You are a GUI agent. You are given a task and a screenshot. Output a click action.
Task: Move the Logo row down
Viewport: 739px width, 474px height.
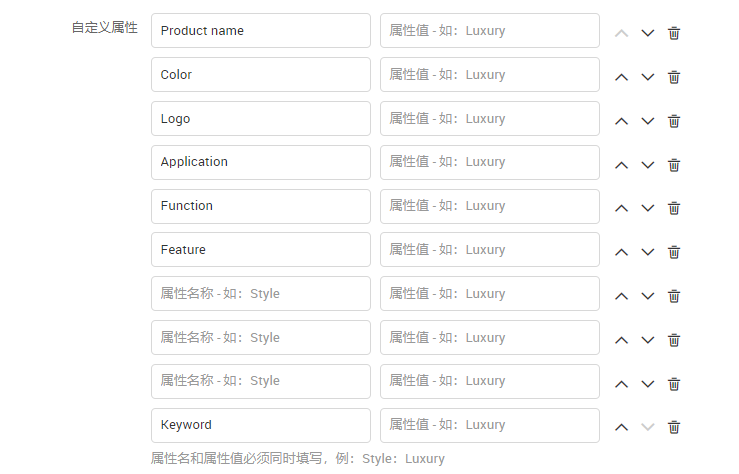(648, 121)
